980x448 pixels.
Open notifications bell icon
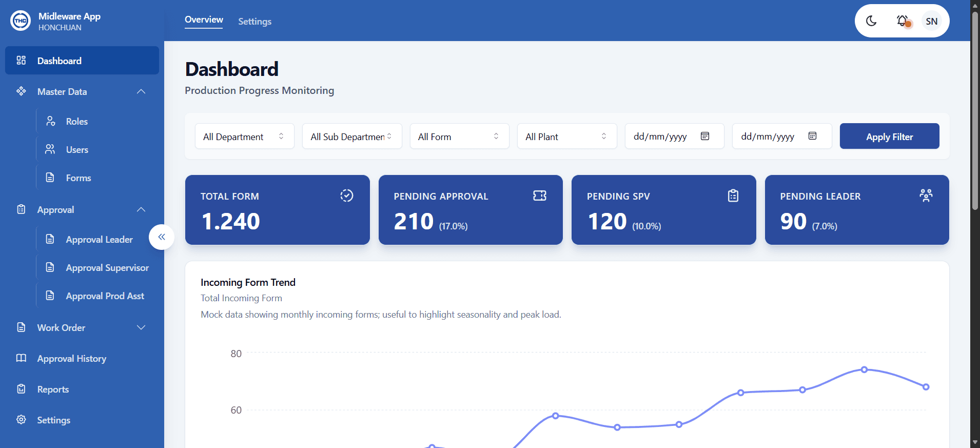(x=903, y=21)
